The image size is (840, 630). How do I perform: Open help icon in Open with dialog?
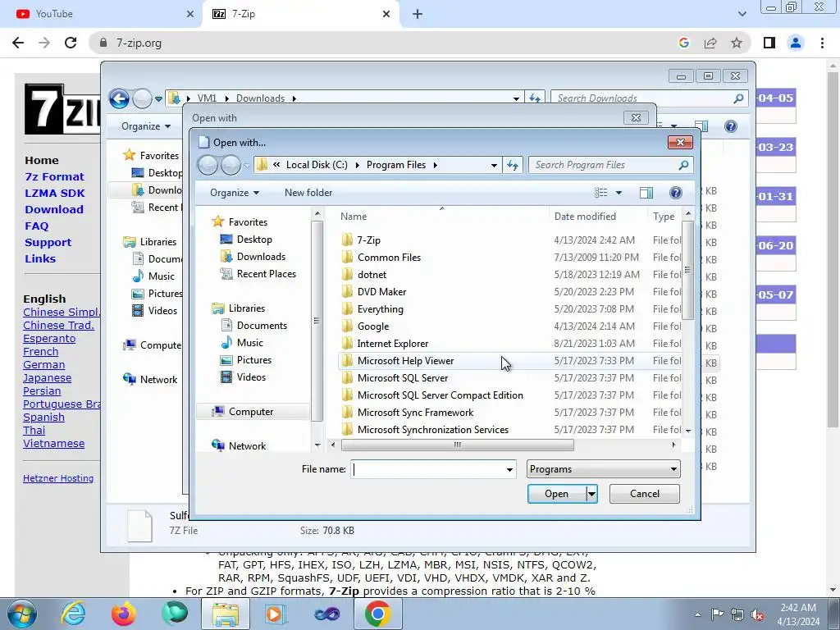coord(676,192)
